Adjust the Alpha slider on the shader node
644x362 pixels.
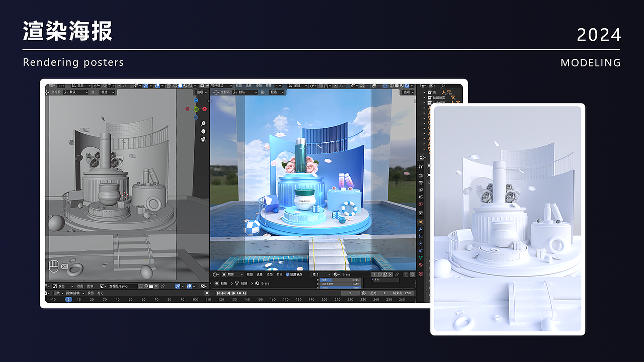click(340, 288)
